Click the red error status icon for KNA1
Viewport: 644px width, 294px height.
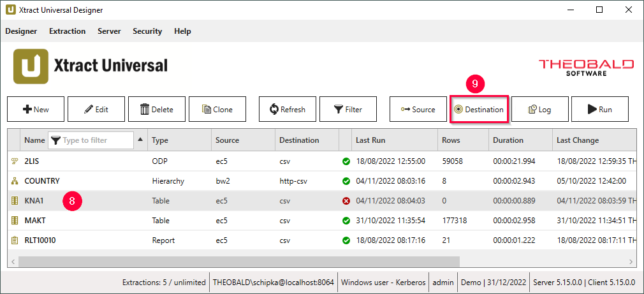click(x=346, y=201)
